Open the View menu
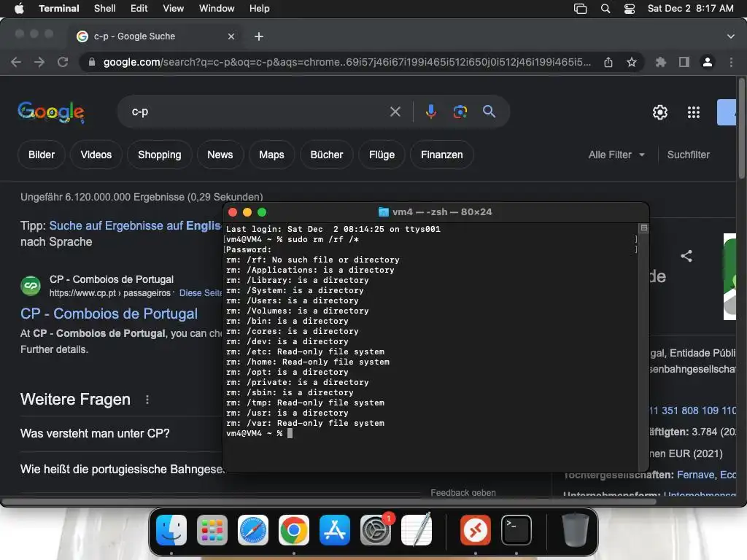Screen dimensions: 747x560 point(173,8)
